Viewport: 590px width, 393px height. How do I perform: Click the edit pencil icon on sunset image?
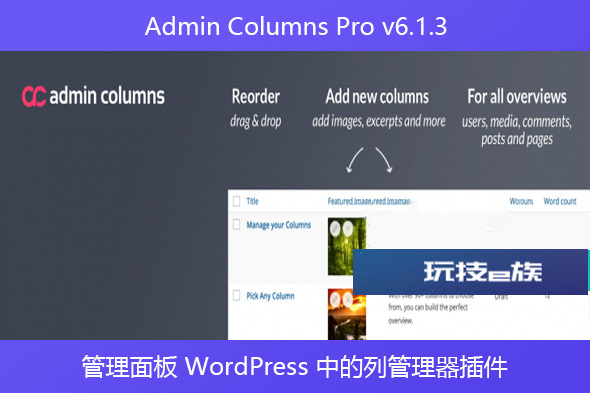(335, 300)
